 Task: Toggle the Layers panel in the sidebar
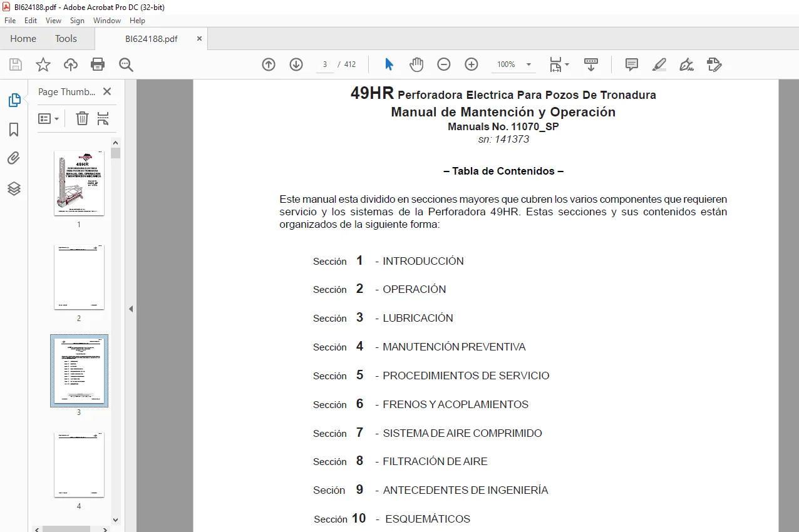[x=14, y=188]
